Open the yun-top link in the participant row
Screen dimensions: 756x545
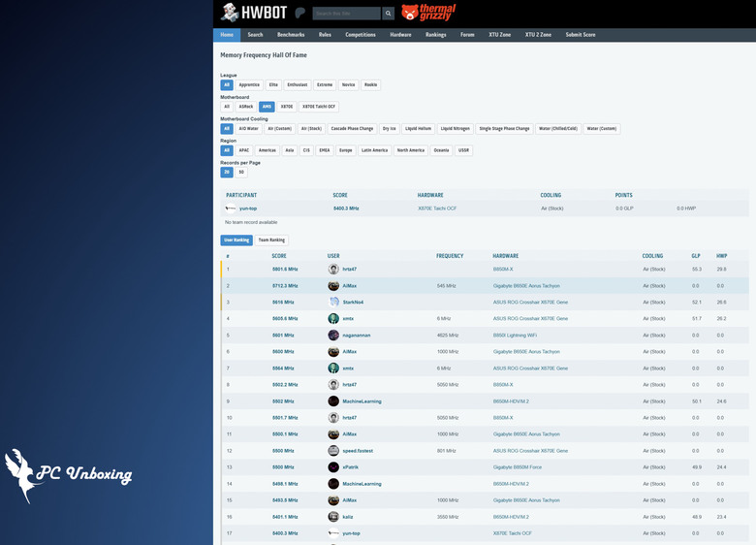(248, 208)
